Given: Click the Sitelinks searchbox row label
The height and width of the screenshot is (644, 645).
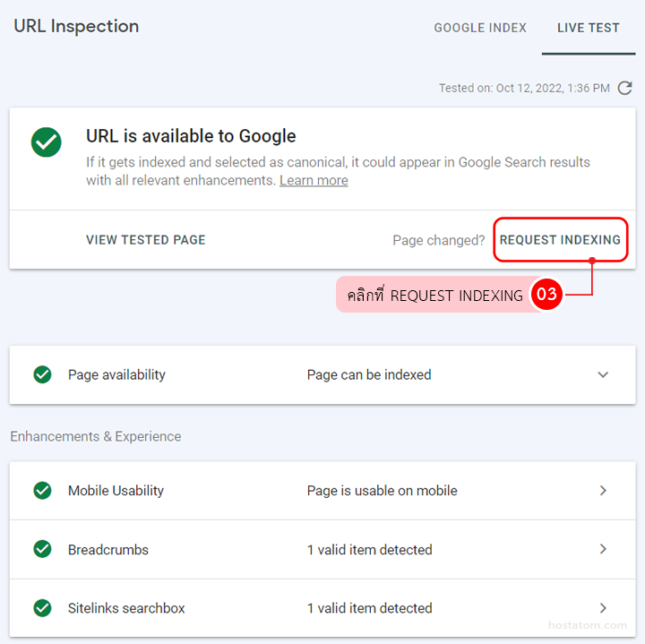Looking at the screenshot, I should 126,608.
